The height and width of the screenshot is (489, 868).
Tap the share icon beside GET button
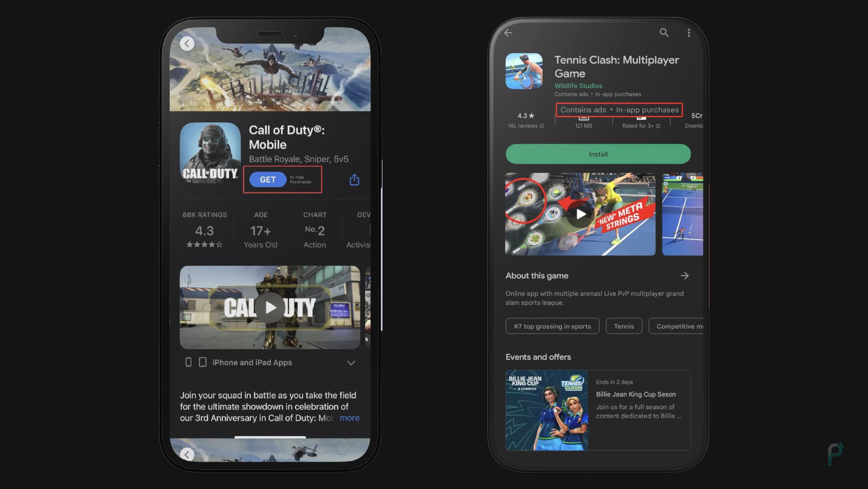pyautogui.click(x=354, y=180)
